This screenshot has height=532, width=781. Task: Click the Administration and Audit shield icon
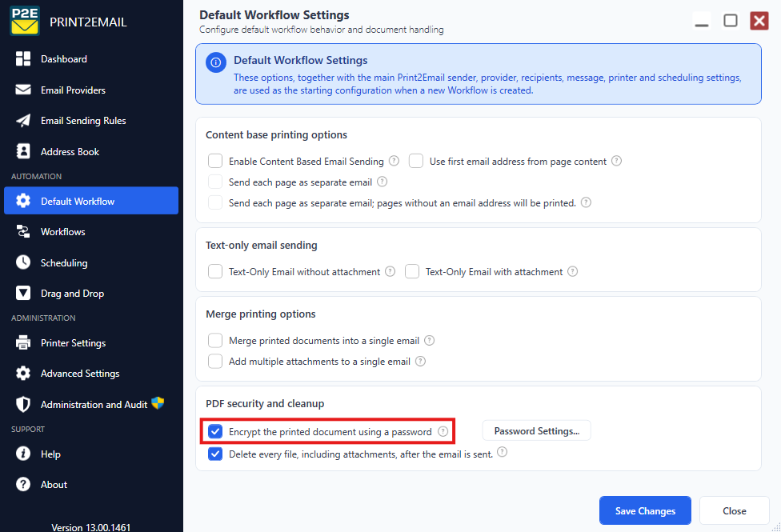23,405
